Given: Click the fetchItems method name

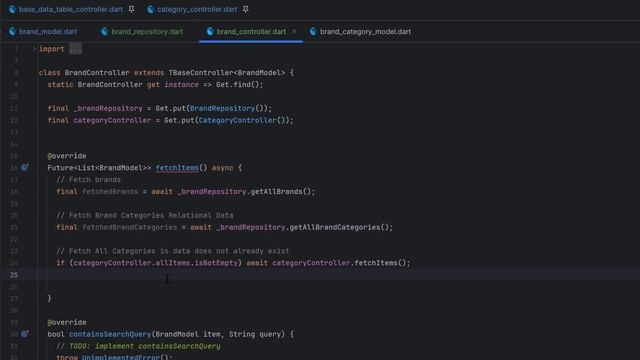Looking at the screenshot, I should (x=177, y=168).
